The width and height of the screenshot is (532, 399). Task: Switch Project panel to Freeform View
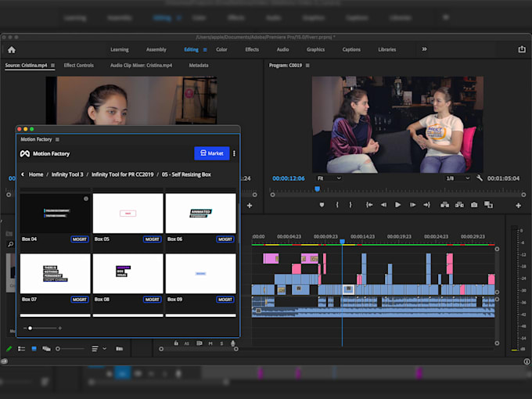point(46,348)
